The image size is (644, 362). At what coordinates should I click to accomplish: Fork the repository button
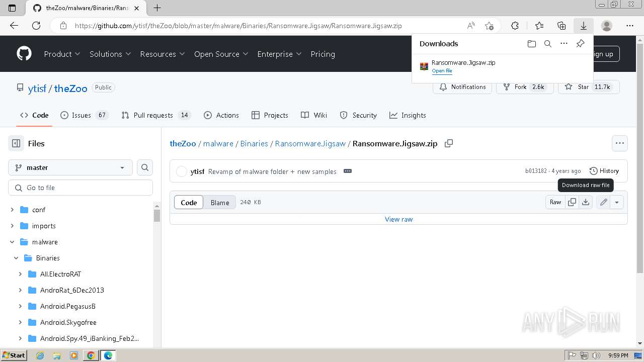point(525,87)
